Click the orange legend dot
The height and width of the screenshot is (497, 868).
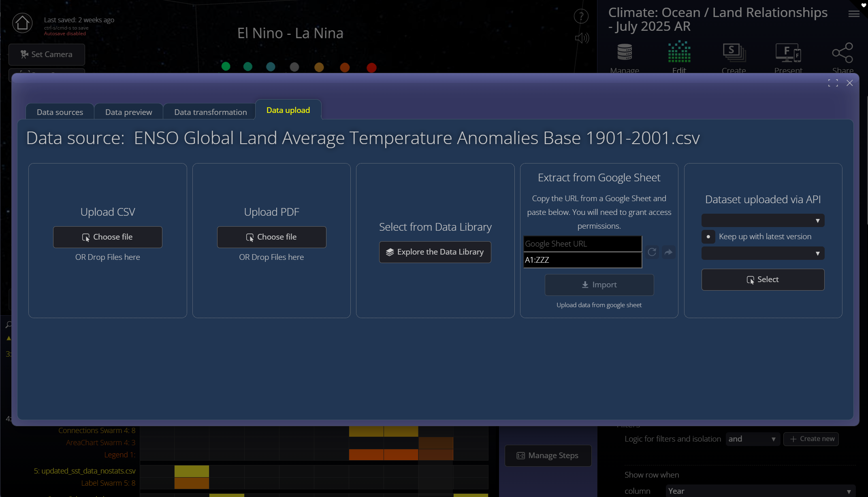[x=345, y=68]
